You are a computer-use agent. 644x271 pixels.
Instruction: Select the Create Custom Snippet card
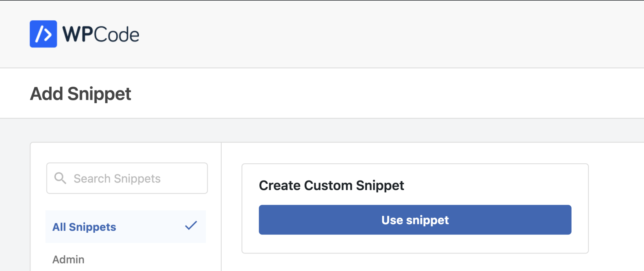coord(415,208)
